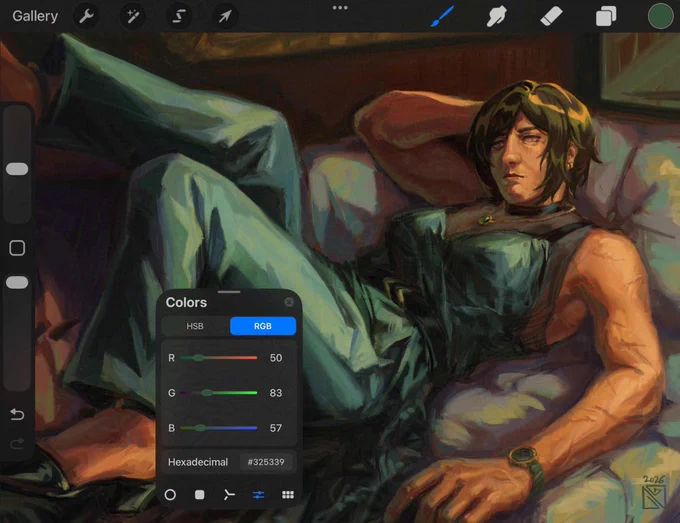Viewport: 680px width, 523px height.
Task: Adjust the brush size slider handle
Action: [x=17, y=169]
